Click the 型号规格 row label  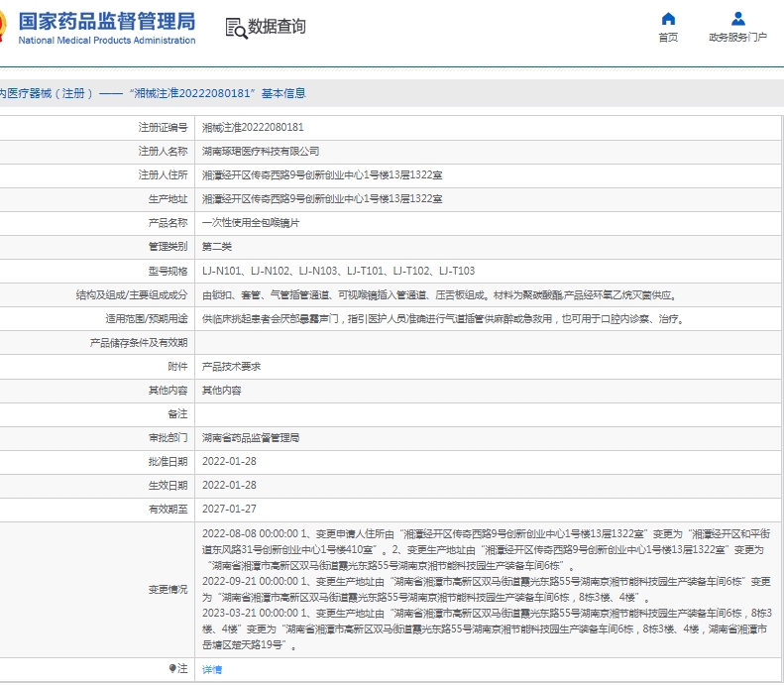[x=168, y=271]
